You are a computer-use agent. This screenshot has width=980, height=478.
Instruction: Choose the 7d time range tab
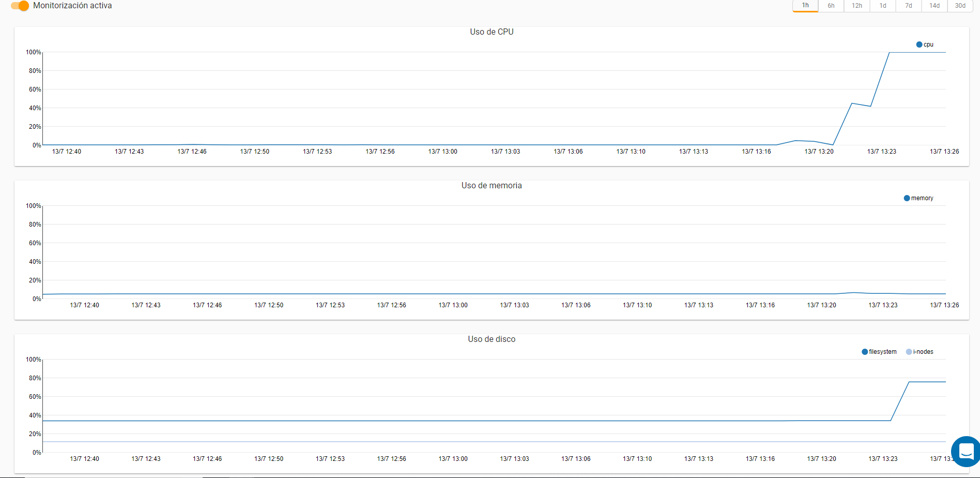click(909, 6)
